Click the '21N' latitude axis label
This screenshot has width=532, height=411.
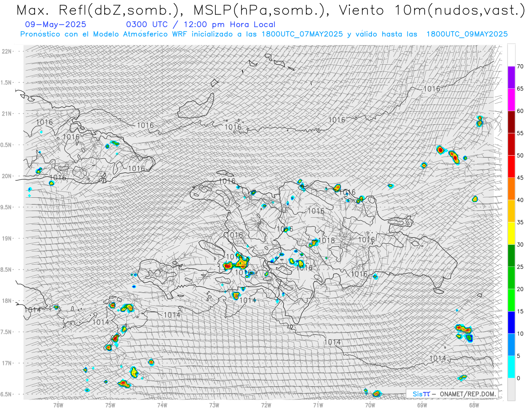(7, 114)
